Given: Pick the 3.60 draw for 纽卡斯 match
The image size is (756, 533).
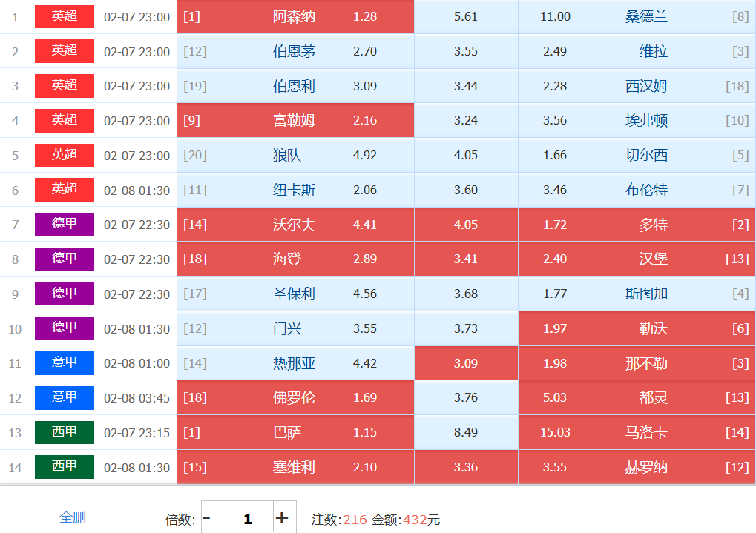Looking at the screenshot, I should tap(466, 190).
